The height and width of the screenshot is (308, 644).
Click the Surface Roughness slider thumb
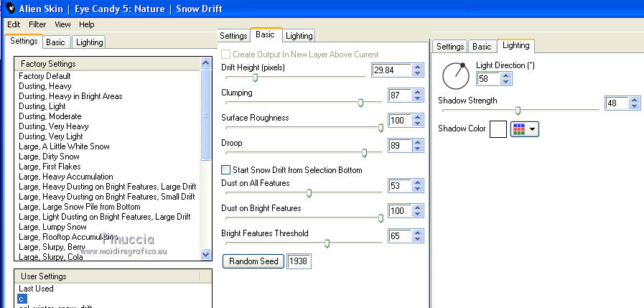coord(381,128)
